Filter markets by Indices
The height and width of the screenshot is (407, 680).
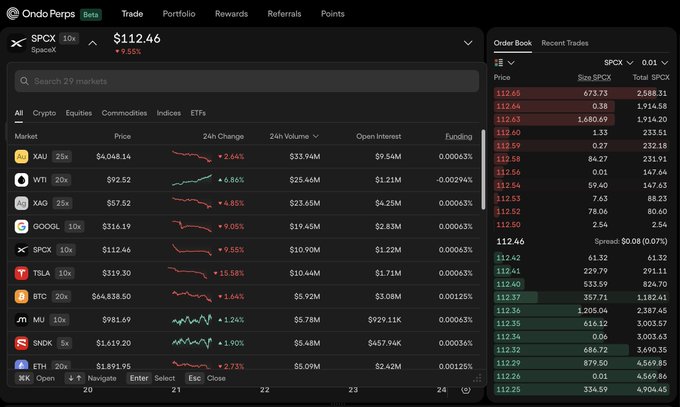click(169, 113)
